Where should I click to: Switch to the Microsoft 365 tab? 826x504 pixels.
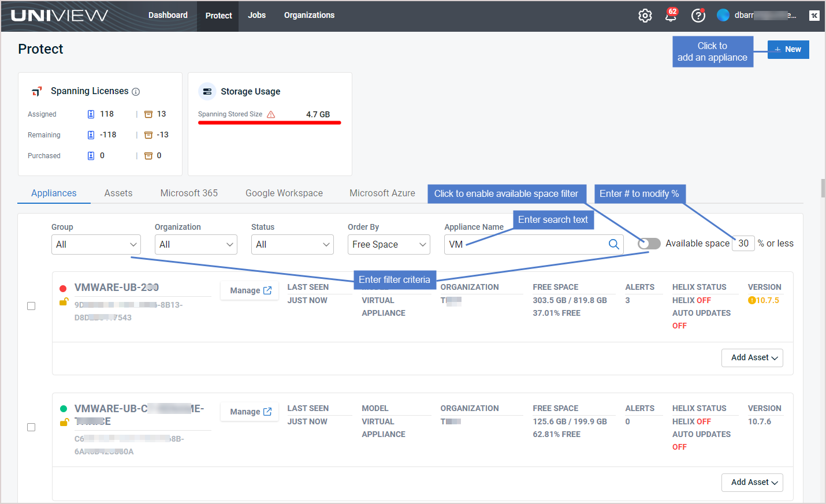tap(188, 193)
